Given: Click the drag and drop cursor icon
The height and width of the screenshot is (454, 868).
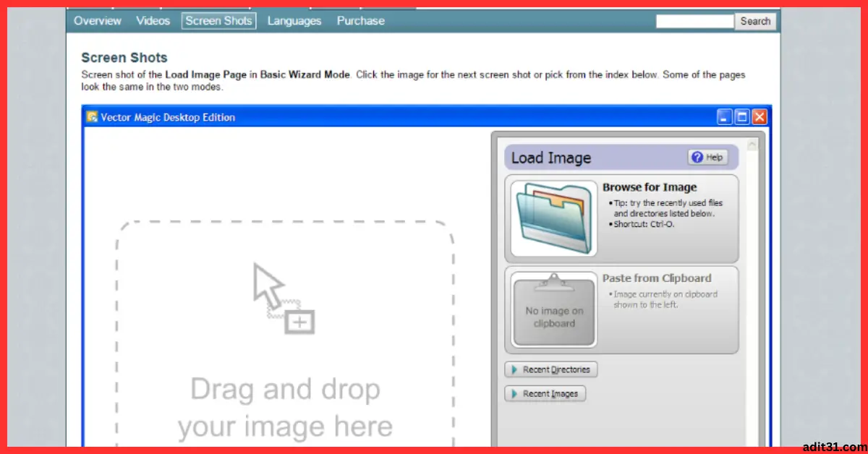Looking at the screenshot, I should pos(283,298).
